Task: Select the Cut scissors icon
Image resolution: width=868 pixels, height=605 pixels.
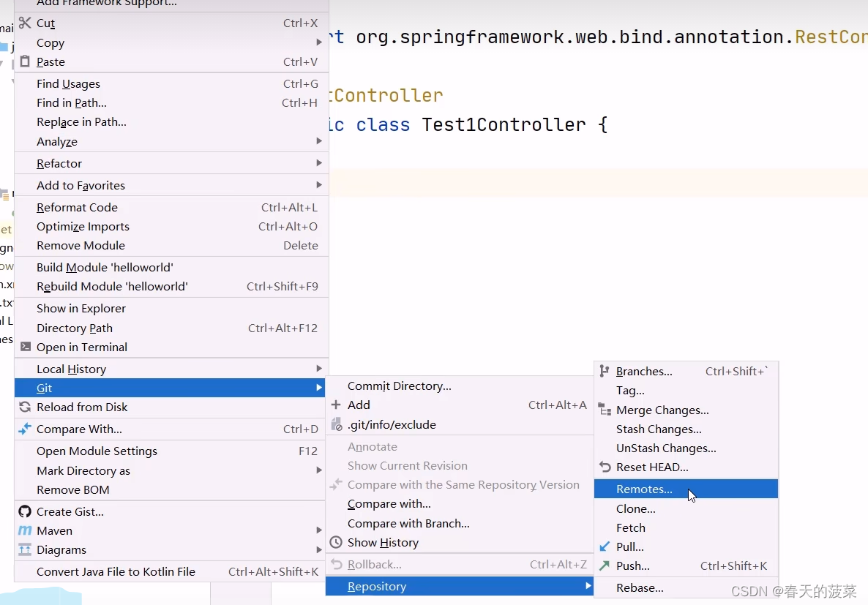Action: 24,23
